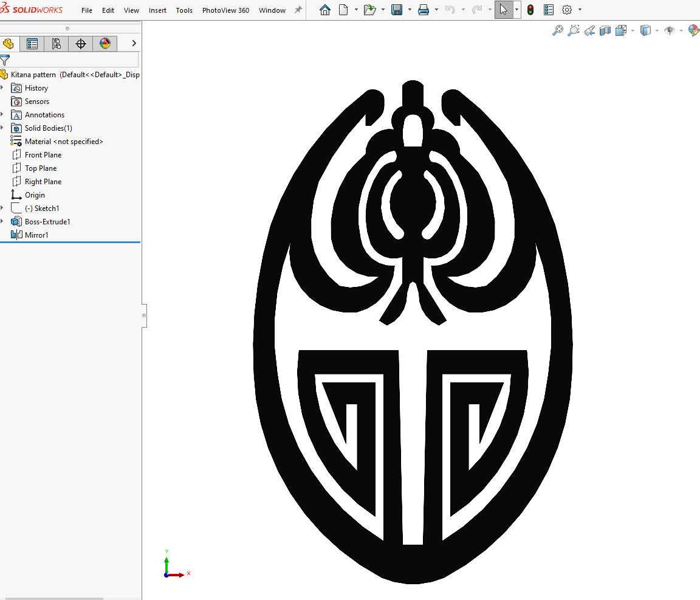
Task: Open Hide/Show Items eye icon
Action: 669,30
